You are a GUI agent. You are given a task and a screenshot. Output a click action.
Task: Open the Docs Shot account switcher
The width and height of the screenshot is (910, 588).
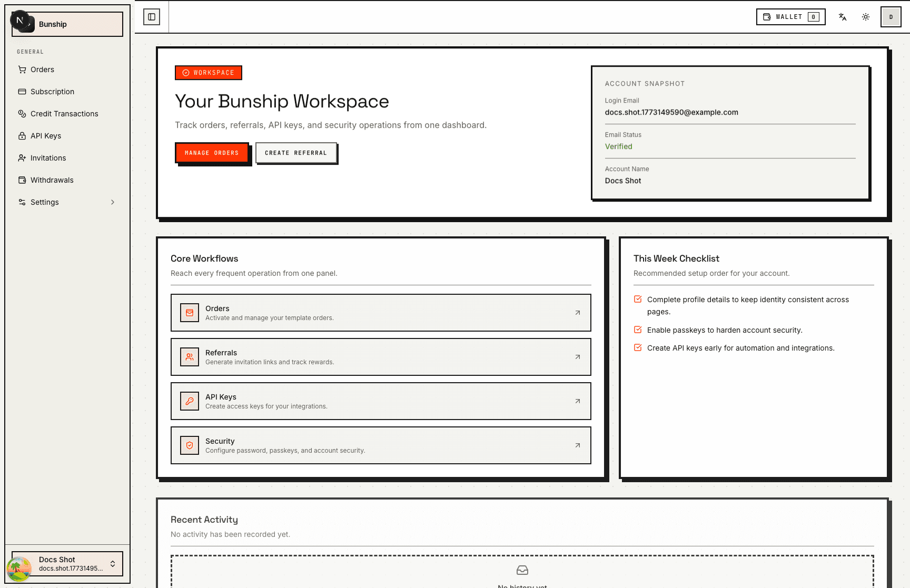tap(66, 564)
